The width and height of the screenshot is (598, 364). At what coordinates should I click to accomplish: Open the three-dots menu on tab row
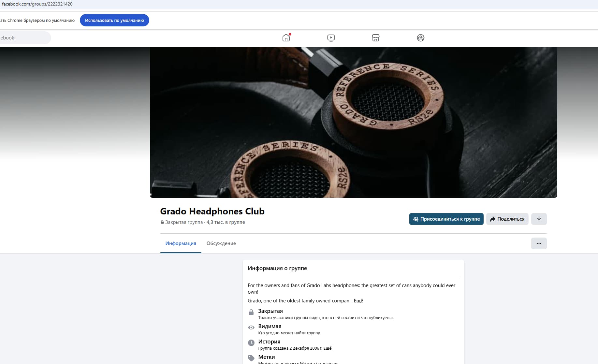[x=539, y=243]
